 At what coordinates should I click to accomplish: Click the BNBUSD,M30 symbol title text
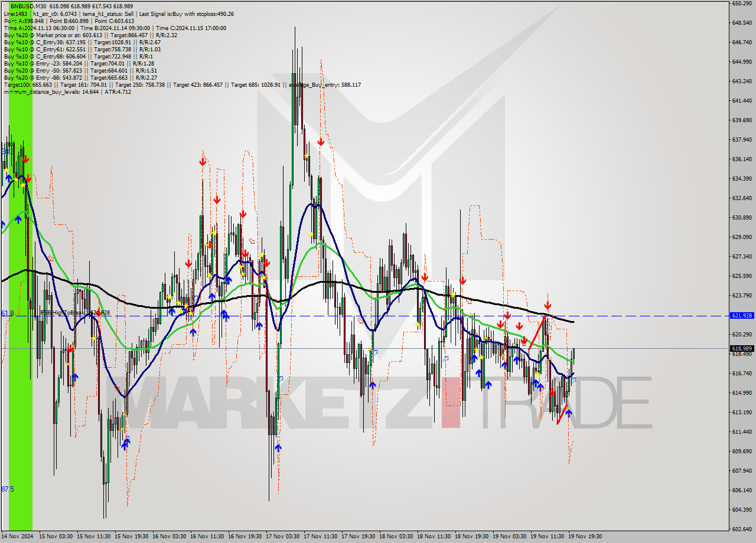pos(28,5)
